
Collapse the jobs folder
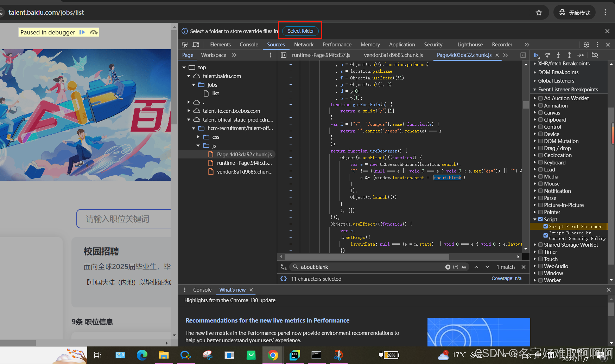(194, 85)
